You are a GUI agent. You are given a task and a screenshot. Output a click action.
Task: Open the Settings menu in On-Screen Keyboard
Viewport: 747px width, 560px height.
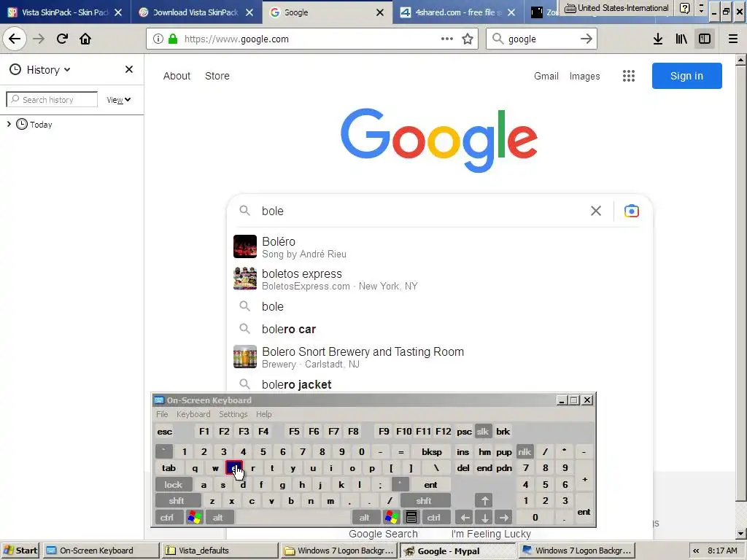(233, 414)
